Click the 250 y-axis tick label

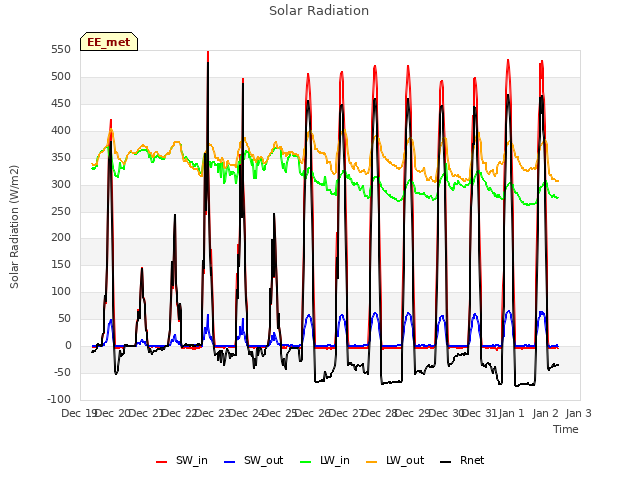61,211
